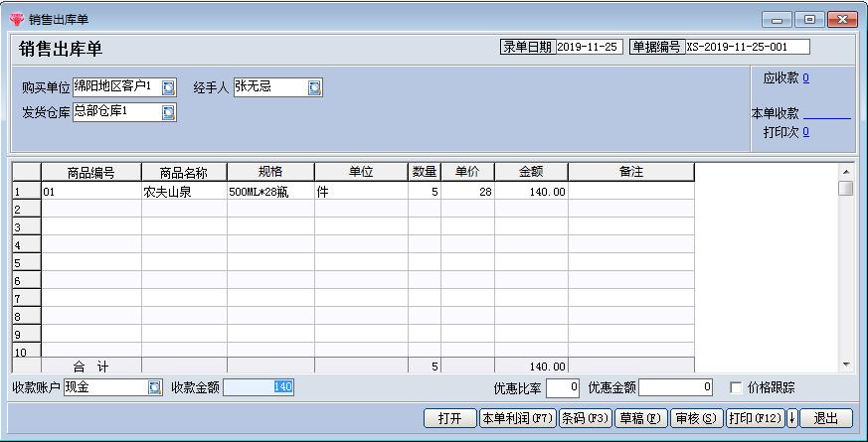Viewport: 868px width, 442px height.
Task: Click the 审核 button to approve
Action: click(696, 418)
